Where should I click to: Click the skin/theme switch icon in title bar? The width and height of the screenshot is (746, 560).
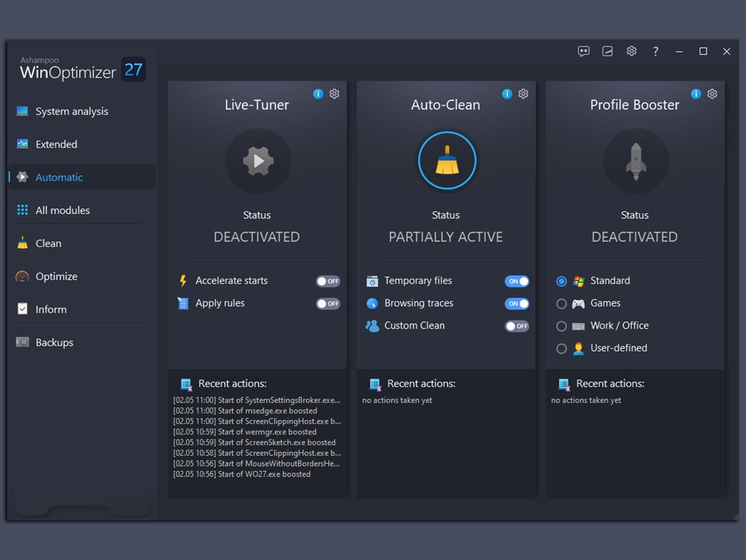(x=607, y=52)
